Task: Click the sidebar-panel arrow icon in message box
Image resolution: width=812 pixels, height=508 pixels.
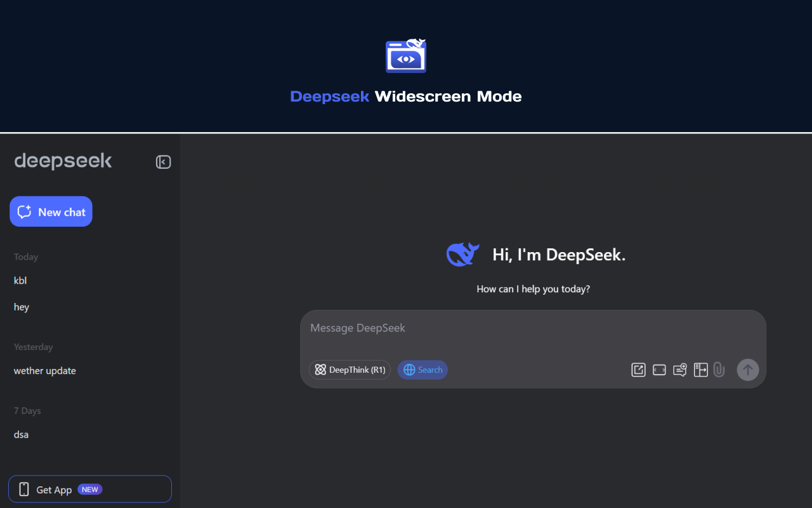Action: pyautogui.click(x=700, y=370)
